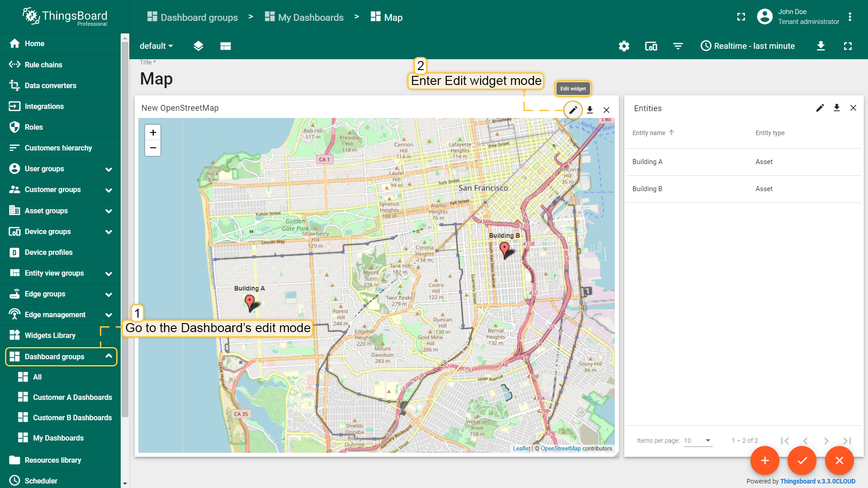The height and width of the screenshot is (488, 868).
Task: Open Integrations in the sidebar
Action: click(x=61, y=106)
